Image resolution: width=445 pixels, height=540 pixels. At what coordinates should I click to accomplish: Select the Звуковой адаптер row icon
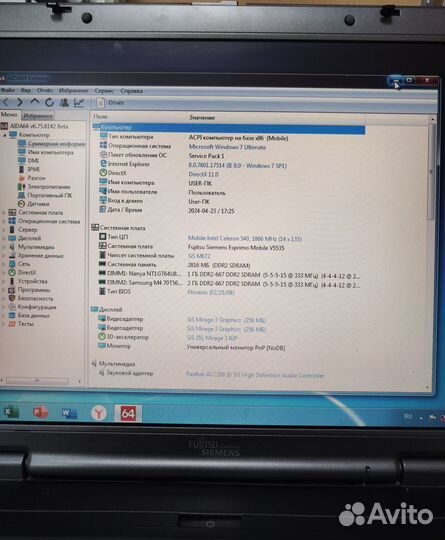point(101,373)
